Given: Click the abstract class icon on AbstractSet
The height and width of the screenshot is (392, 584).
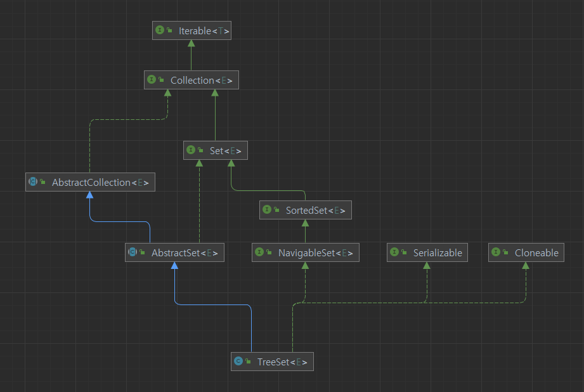Looking at the screenshot, I should point(133,252).
